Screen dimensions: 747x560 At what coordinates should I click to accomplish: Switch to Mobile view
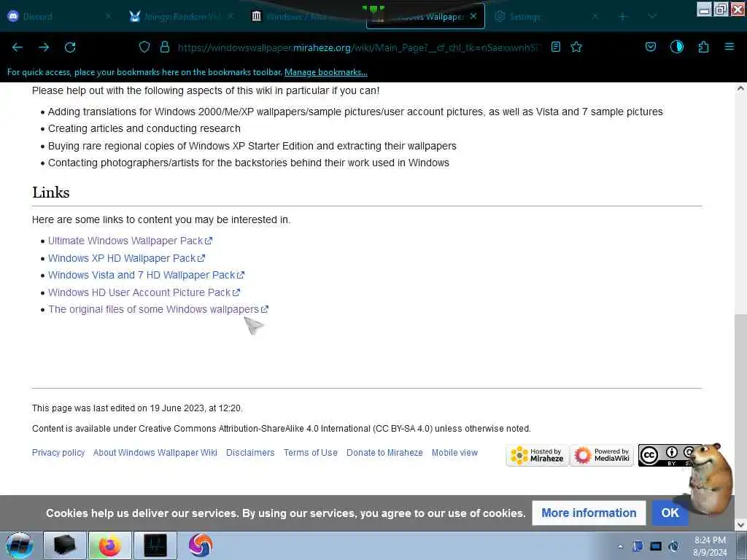coord(454,453)
